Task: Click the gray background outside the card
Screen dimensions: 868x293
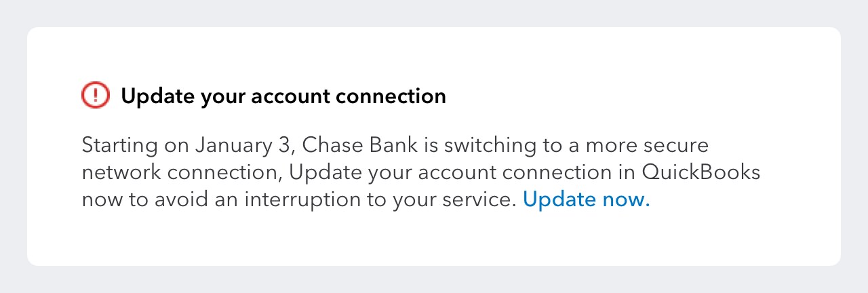Action: (x=434, y=279)
